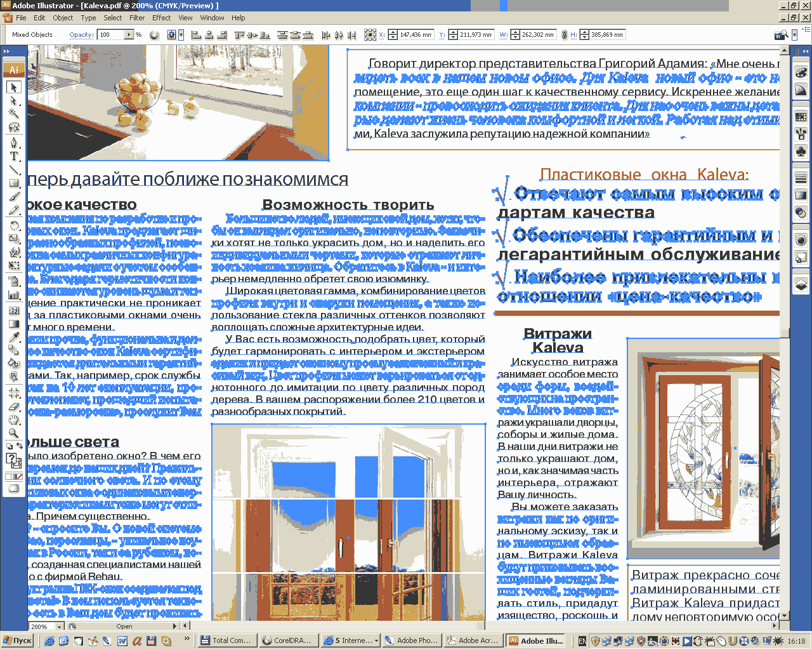Open the Color Guide panel
Viewport: 812px width, 650px height.
point(801,91)
